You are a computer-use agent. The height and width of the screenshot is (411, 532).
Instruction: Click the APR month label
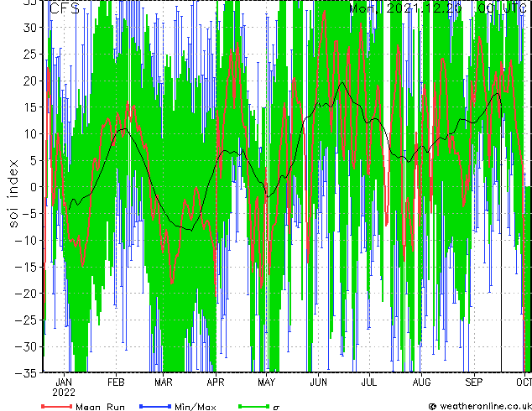pyautogui.click(x=216, y=382)
